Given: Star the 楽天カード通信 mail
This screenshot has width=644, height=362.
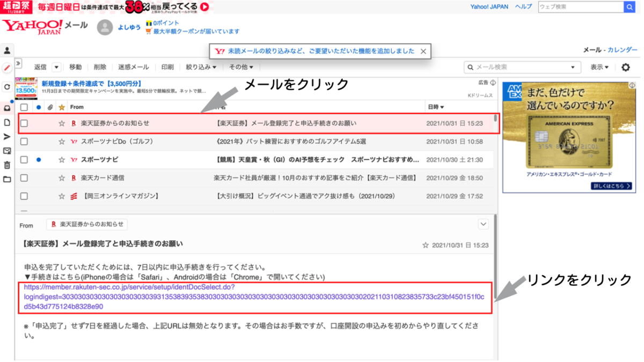Looking at the screenshot, I should click(62, 178).
